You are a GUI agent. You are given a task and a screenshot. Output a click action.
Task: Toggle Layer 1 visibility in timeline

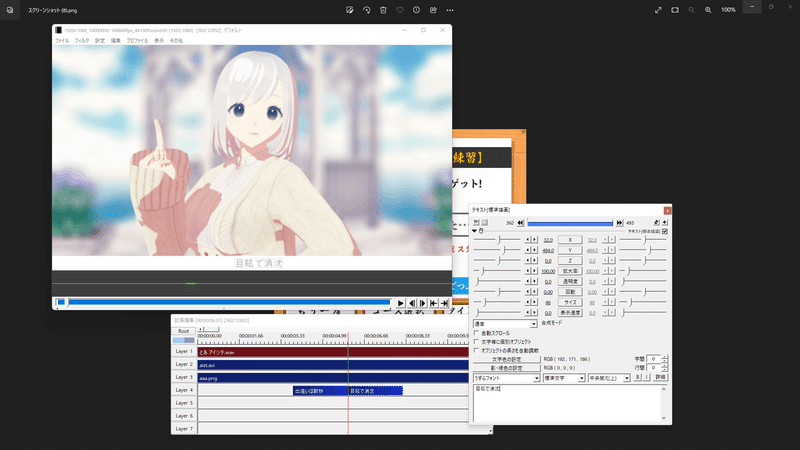[x=184, y=352]
